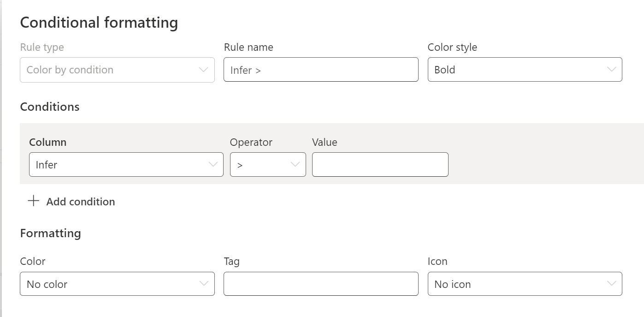Open the Operator dropdown showing greater than
The image size is (644, 317).
pyautogui.click(x=267, y=164)
